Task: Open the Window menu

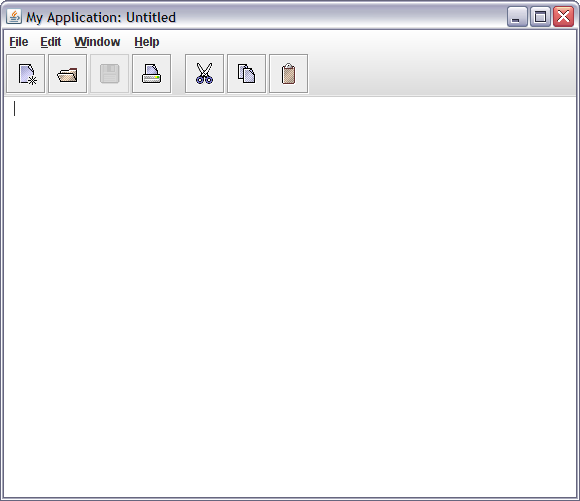Action: (97, 42)
